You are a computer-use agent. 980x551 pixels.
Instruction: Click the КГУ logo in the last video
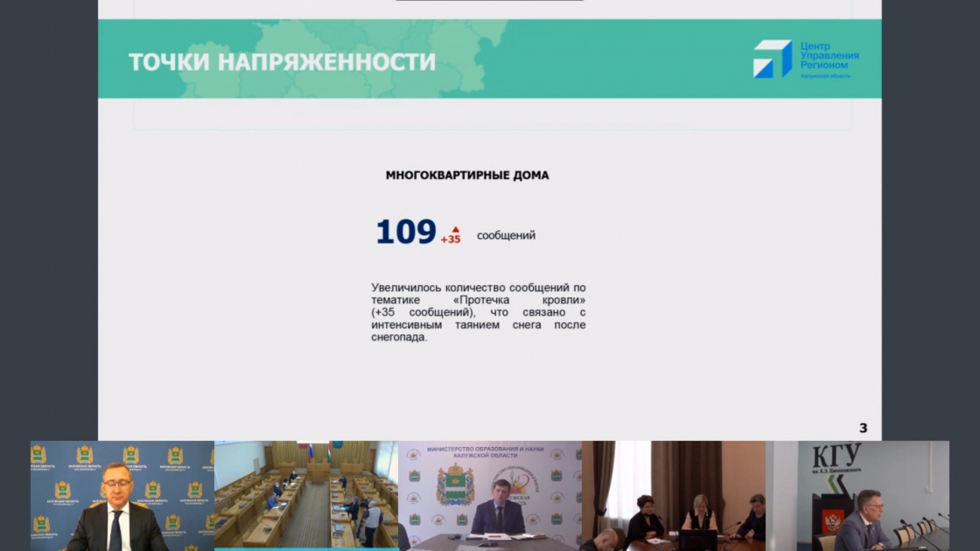tap(837, 459)
